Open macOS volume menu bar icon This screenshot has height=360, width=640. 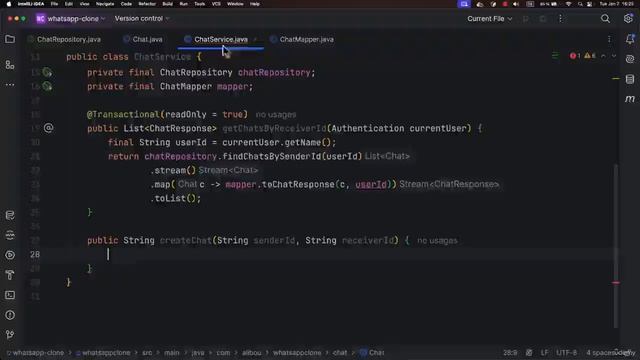516,4
